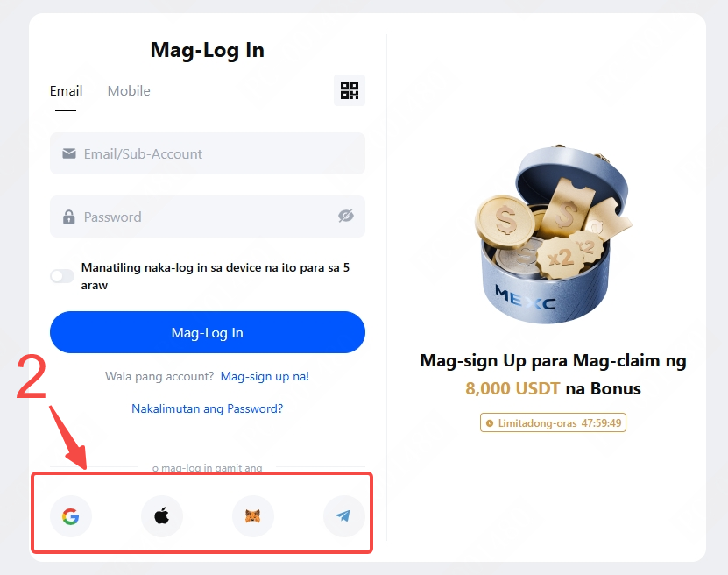Connect with MetaMask fox icon
The image size is (728, 575).
252,516
